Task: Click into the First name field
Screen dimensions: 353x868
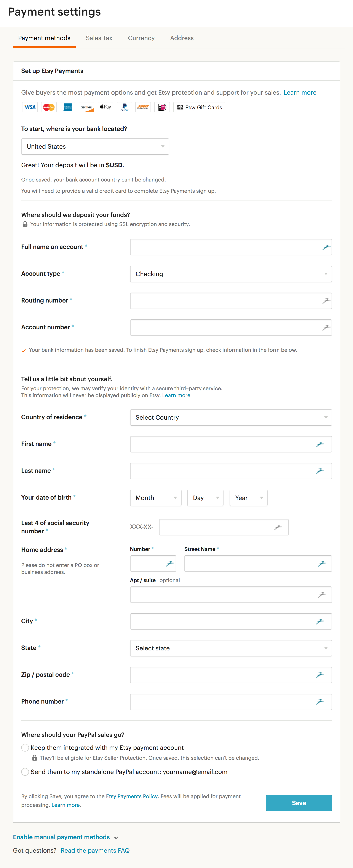Action: (231, 444)
